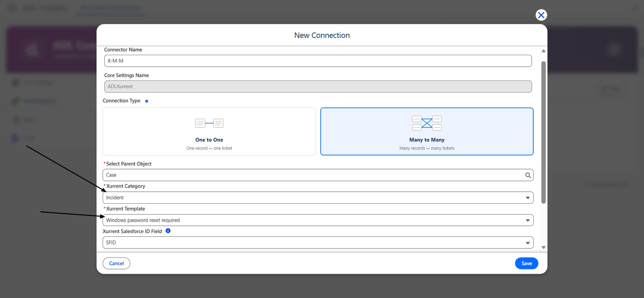
Task: Click the New Connection dialog title
Action: coord(322,35)
